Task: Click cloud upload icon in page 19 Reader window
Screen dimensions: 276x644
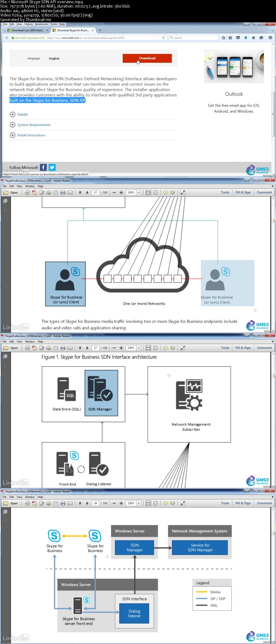Action: tap(49, 503)
